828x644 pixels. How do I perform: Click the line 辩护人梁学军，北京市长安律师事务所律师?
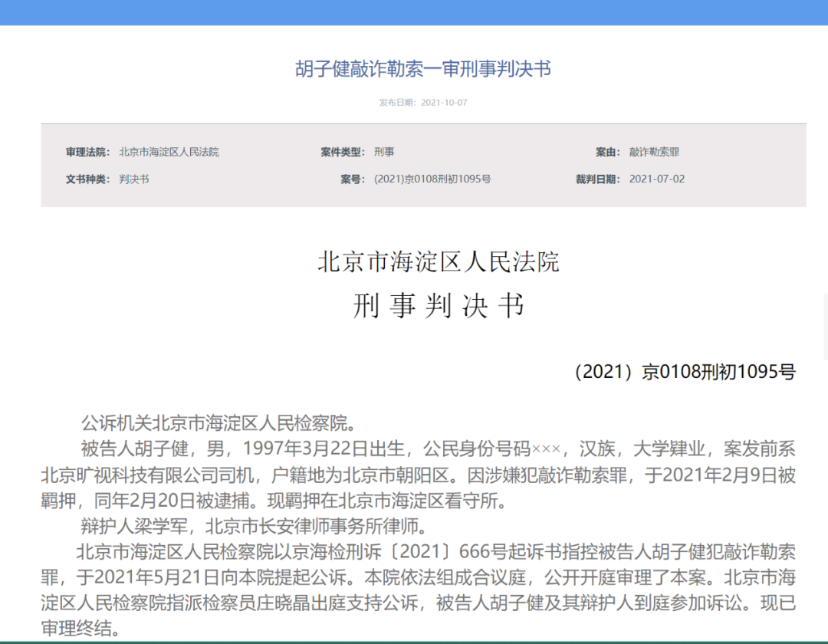click(x=255, y=526)
